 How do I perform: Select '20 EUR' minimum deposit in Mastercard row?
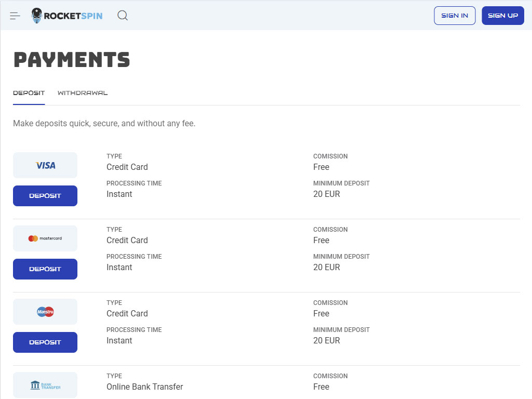coord(326,268)
